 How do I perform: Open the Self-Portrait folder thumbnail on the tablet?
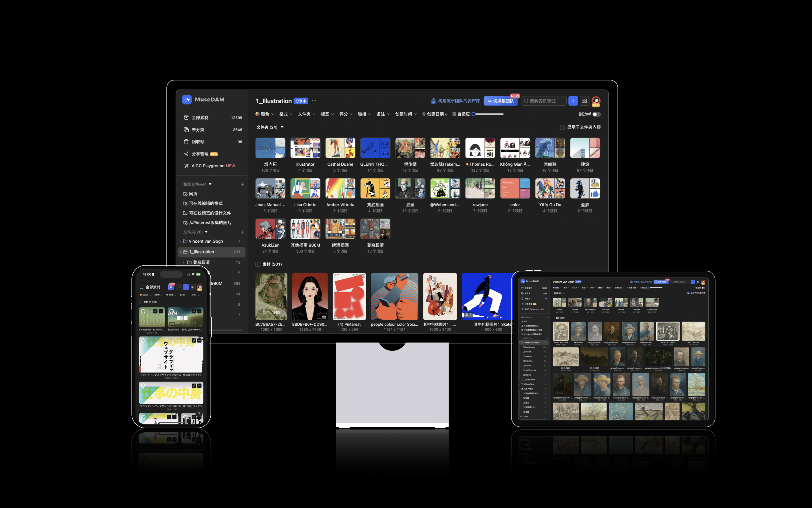click(590, 302)
